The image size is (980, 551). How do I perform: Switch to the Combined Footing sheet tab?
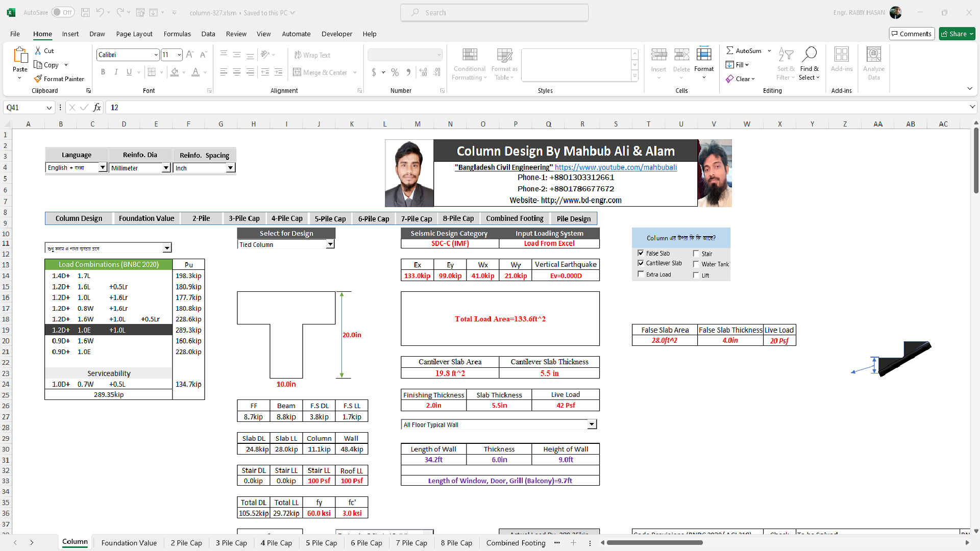[x=516, y=543]
